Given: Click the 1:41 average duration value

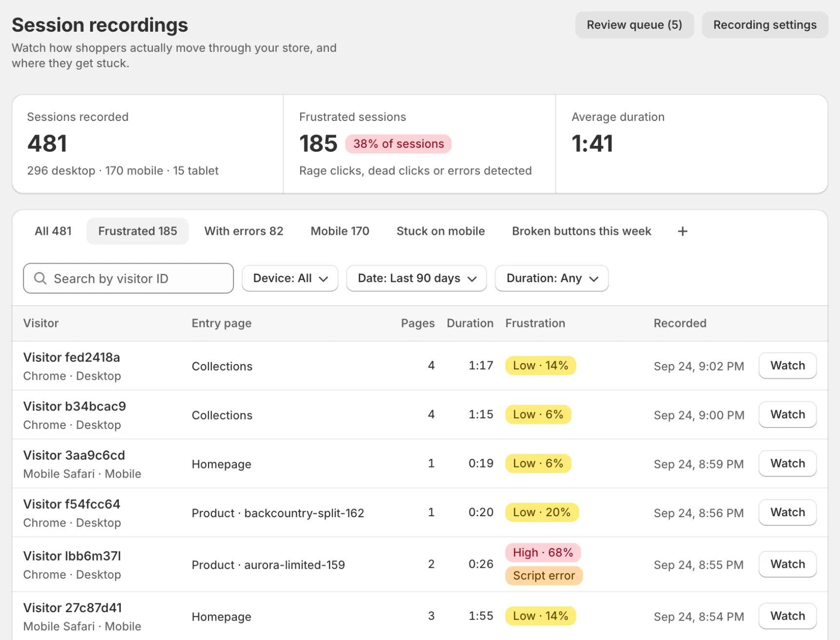Looking at the screenshot, I should point(592,144).
